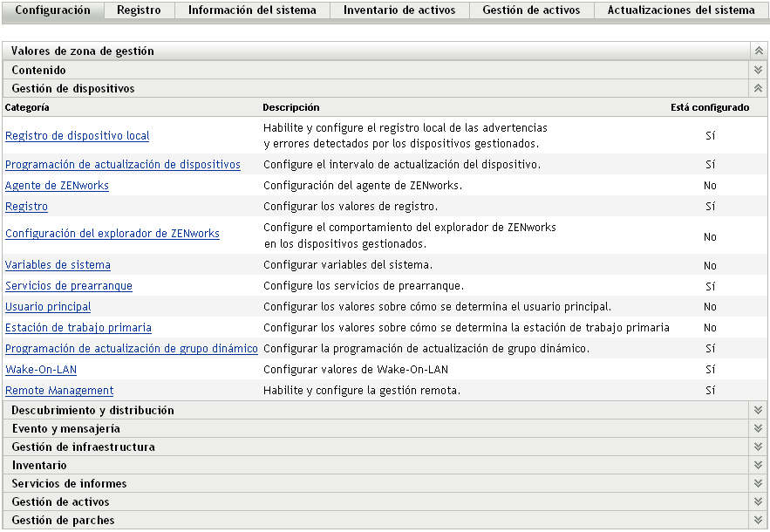
Task: Expand the Descubrimiento y distribución section
Action: tap(758, 410)
